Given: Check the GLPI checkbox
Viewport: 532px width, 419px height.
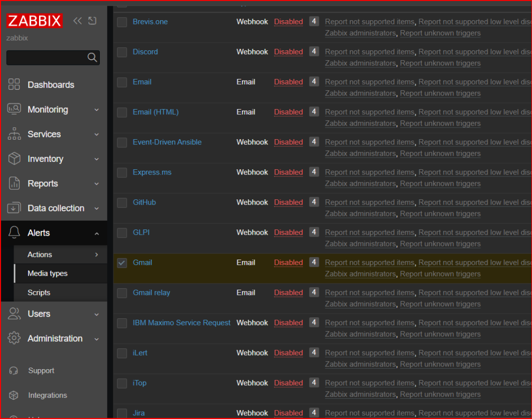Looking at the screenshot, I should click(x=122, y=233).
